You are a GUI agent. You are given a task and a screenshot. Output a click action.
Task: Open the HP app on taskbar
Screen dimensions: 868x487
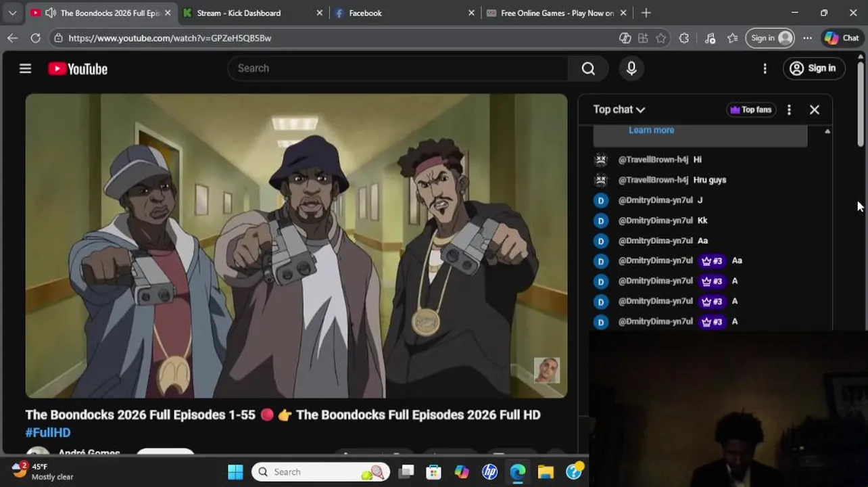[489, 471]
